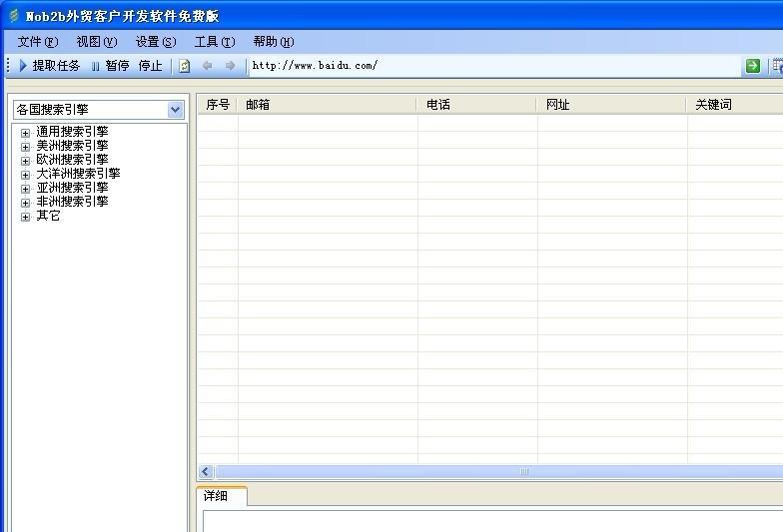Expand the 欧洲搜索引擎 tree node

tap(26, 161)
